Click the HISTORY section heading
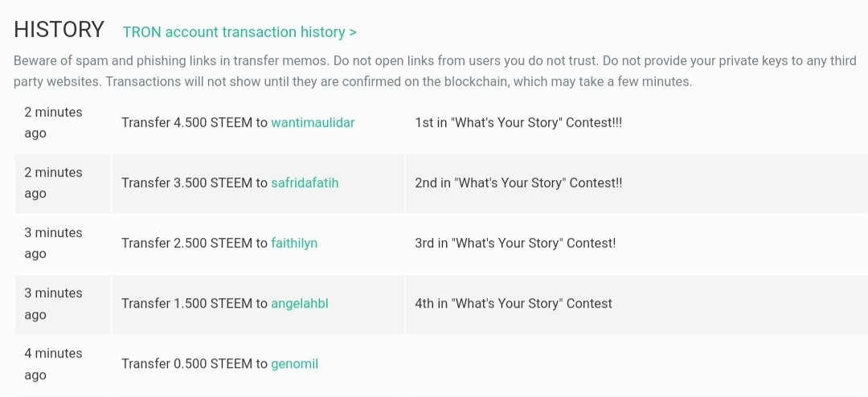868x397 pixels. coord(59,30)
